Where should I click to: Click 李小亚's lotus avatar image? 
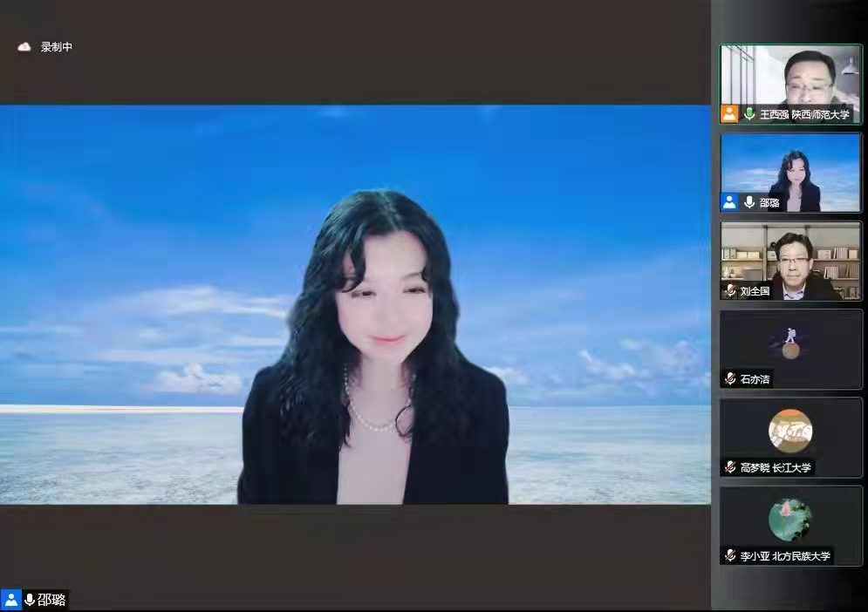(790, 520)
